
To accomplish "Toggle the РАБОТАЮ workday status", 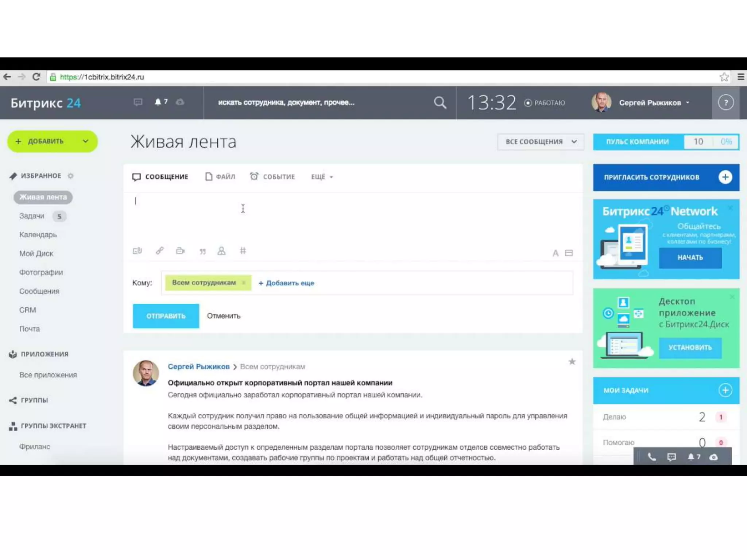I will pyautogui.click(x=544, y=103).
